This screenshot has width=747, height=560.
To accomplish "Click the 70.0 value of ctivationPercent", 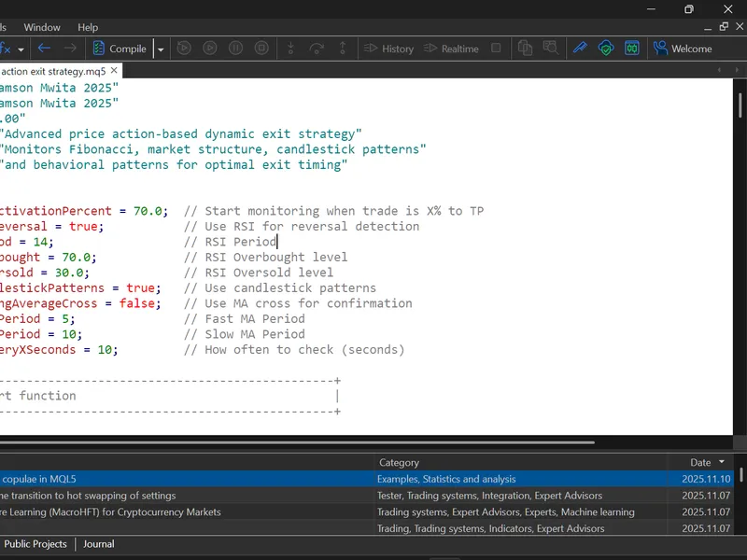I will pos(148,211).
